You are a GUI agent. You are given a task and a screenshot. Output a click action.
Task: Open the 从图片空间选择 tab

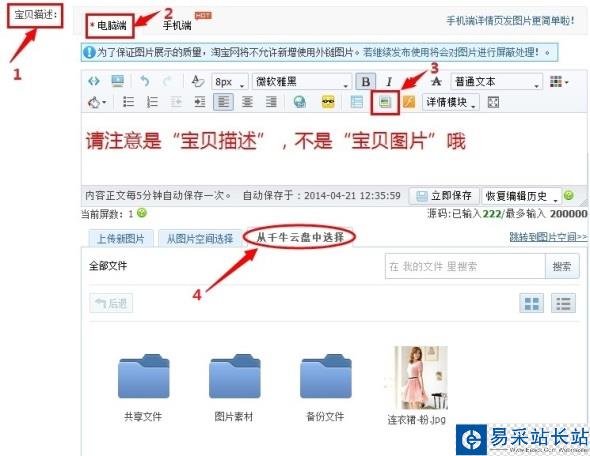[200, 239]
